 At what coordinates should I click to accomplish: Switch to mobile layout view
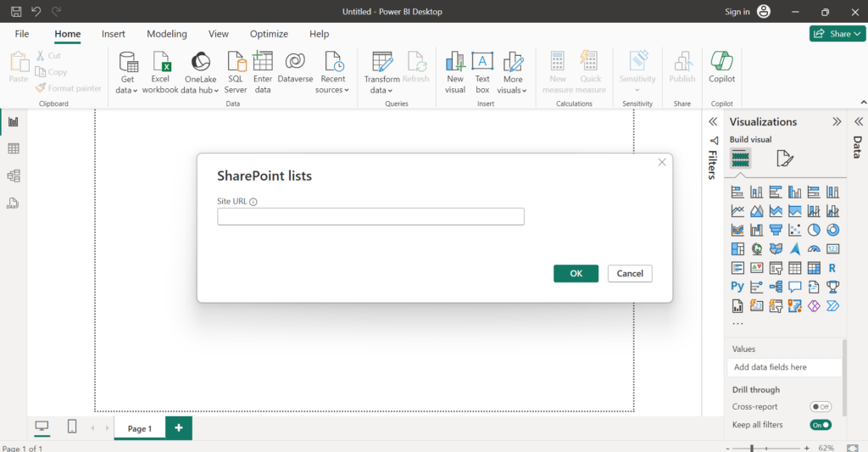pyautogui.click(x=72, y=427)
